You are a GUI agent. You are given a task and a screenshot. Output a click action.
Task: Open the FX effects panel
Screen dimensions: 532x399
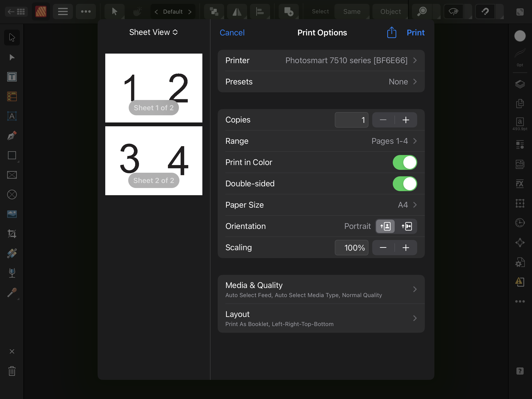[x=520, y=184]
